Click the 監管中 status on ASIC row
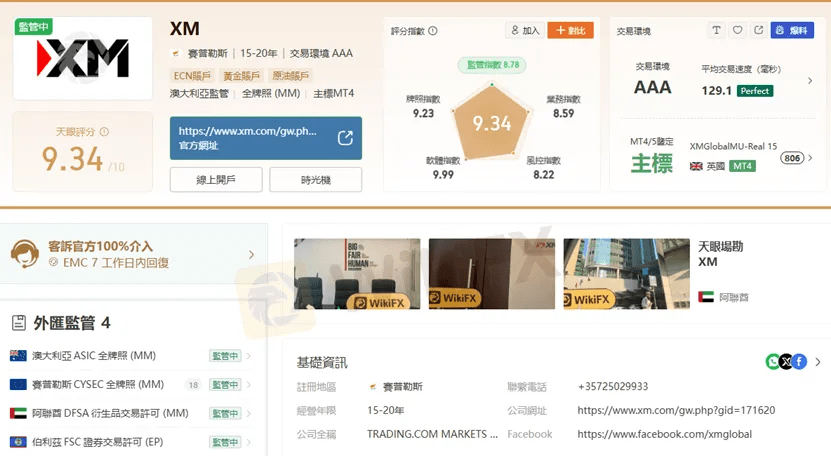Screen dimensions: 831x456 225,356
